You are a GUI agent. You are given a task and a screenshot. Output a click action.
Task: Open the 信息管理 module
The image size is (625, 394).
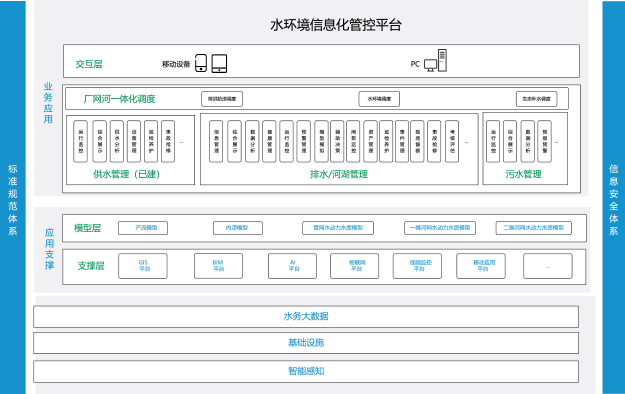pyautogui.click(x=216, y=141)
